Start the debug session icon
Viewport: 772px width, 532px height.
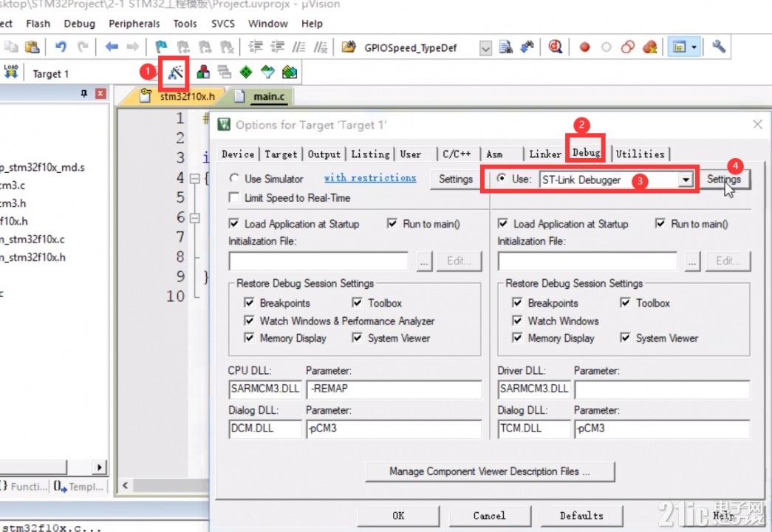[x=556, y=47]
